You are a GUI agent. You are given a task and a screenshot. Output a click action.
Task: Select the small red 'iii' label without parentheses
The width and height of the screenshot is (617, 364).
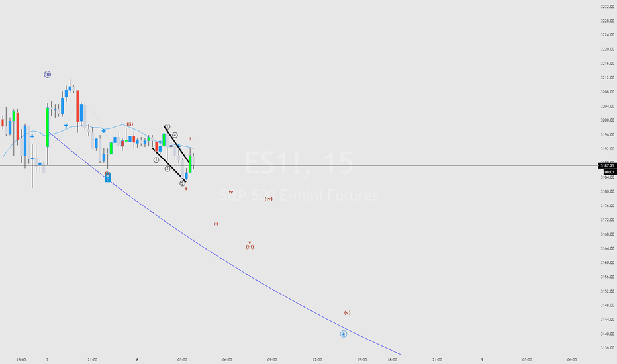coord(216,224)
